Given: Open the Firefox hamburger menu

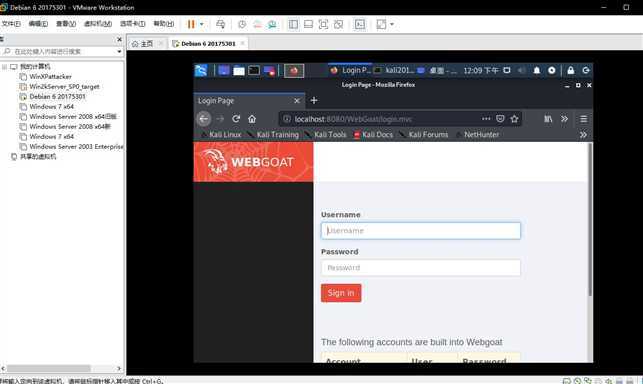Looking at the screenshot, I should pyautogui.click(x=583, y=119).
